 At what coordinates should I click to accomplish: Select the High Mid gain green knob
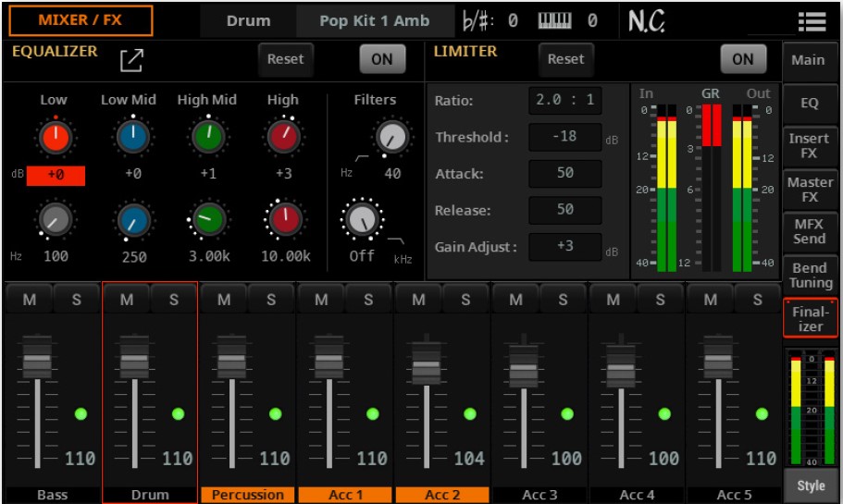click(208, 138)
